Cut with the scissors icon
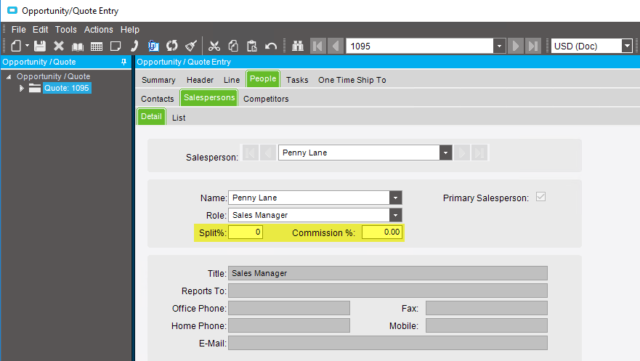The image size is (640, 361). [x=214, y=46]
